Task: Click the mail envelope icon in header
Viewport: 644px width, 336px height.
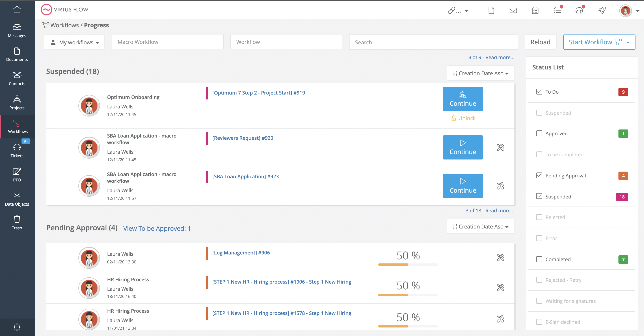Action: pyautogui.click(x=513, y=11)
